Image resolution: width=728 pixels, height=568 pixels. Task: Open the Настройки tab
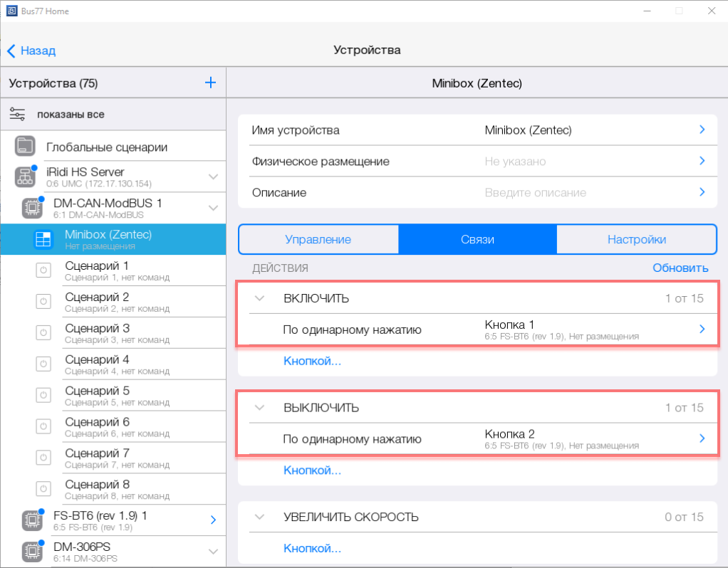coord(636,240)
